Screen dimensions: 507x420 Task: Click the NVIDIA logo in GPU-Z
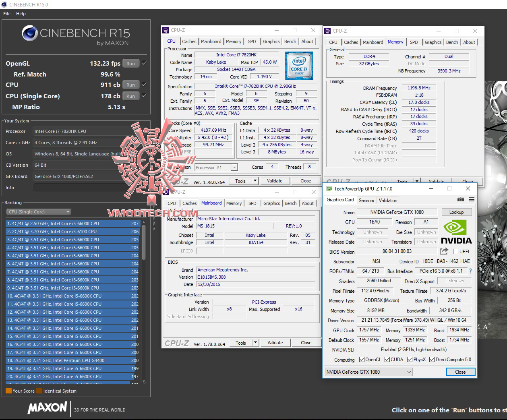pos(456,232)
